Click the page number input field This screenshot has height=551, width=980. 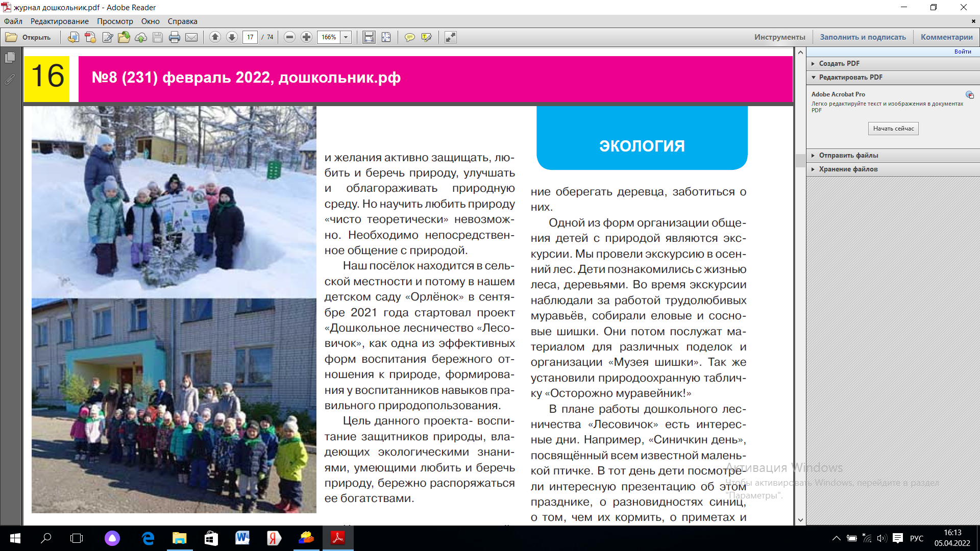tap(250, 37)
